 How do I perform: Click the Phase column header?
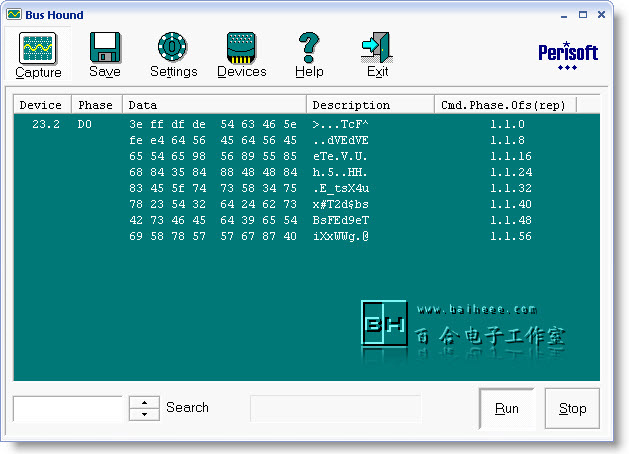97,105
